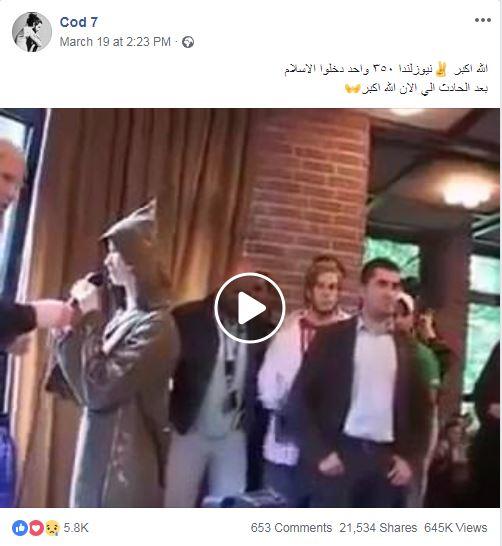Click the blue Like reaction icon
Image resolution: width=502 pixels, height=546 pixels.
click(x=20, y=528)
